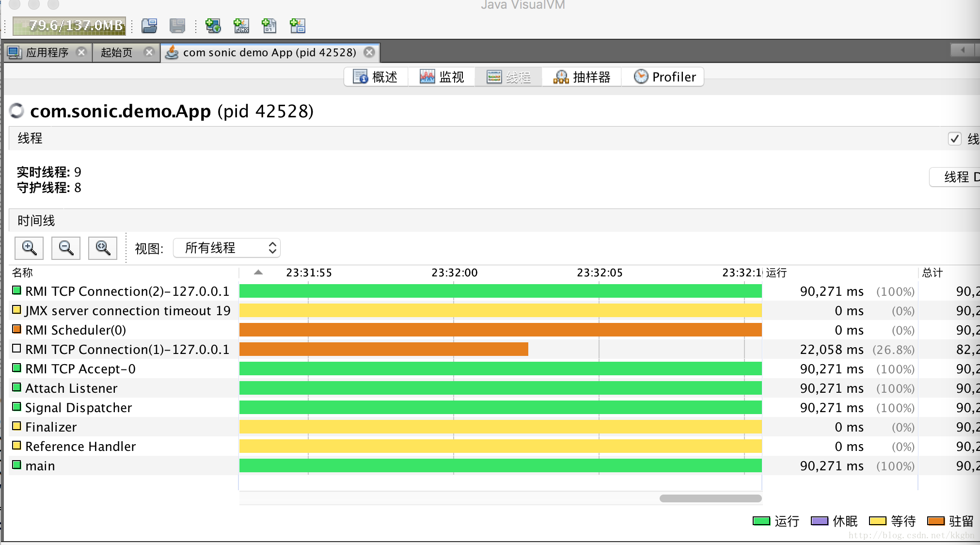Click the Add Application Snapshot toolbar icon
Image resolution: width=980 pixels, height=545 pixels.
tap(297, 26)
